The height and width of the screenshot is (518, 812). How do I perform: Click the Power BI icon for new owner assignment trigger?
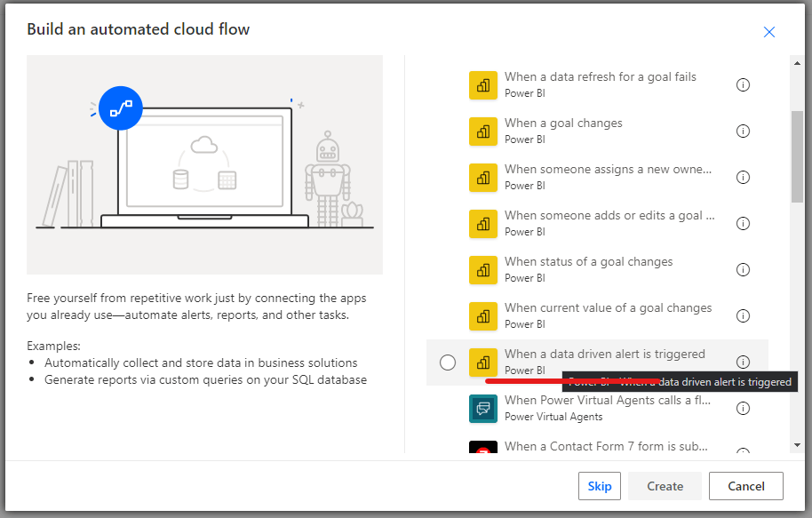[x=482, y=177]
